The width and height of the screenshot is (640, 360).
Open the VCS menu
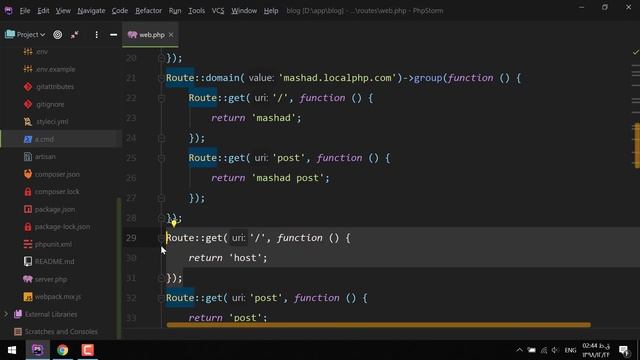click(218, 11)
